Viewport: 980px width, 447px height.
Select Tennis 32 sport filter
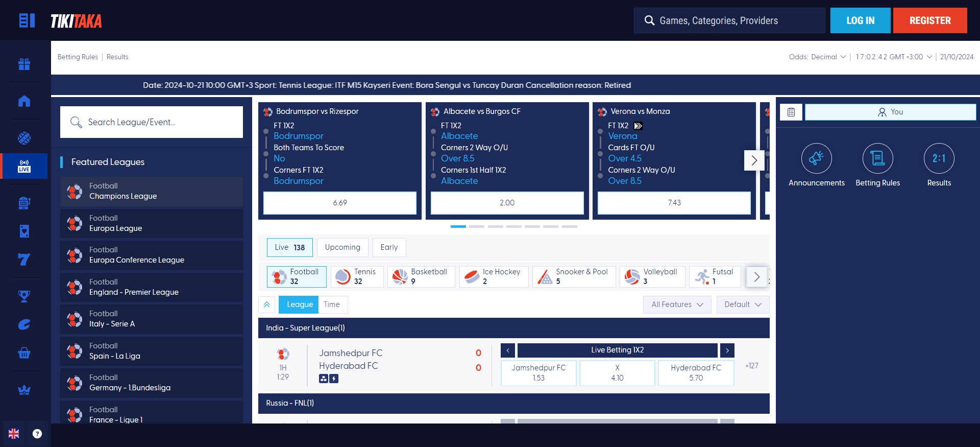(357, 277)
